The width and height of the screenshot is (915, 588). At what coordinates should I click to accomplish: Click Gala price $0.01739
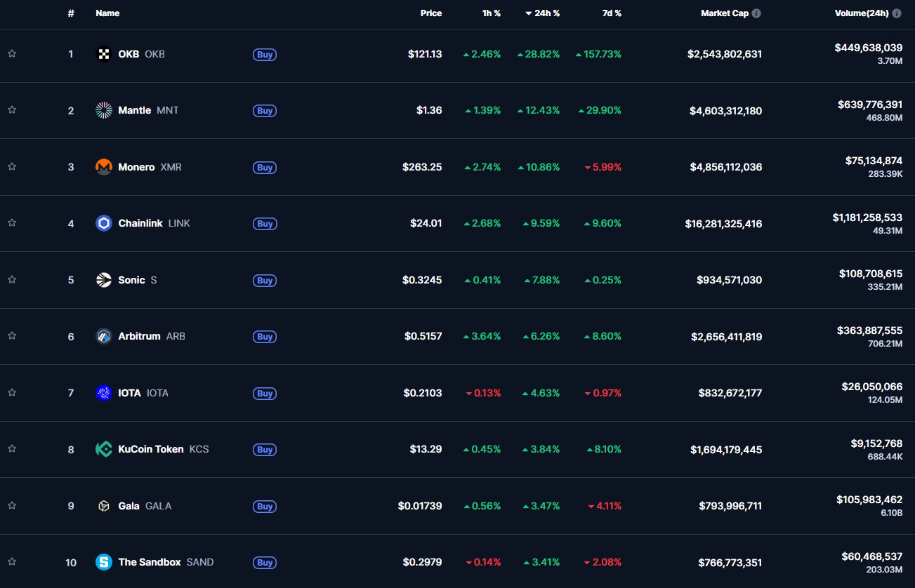click(420, 506)
